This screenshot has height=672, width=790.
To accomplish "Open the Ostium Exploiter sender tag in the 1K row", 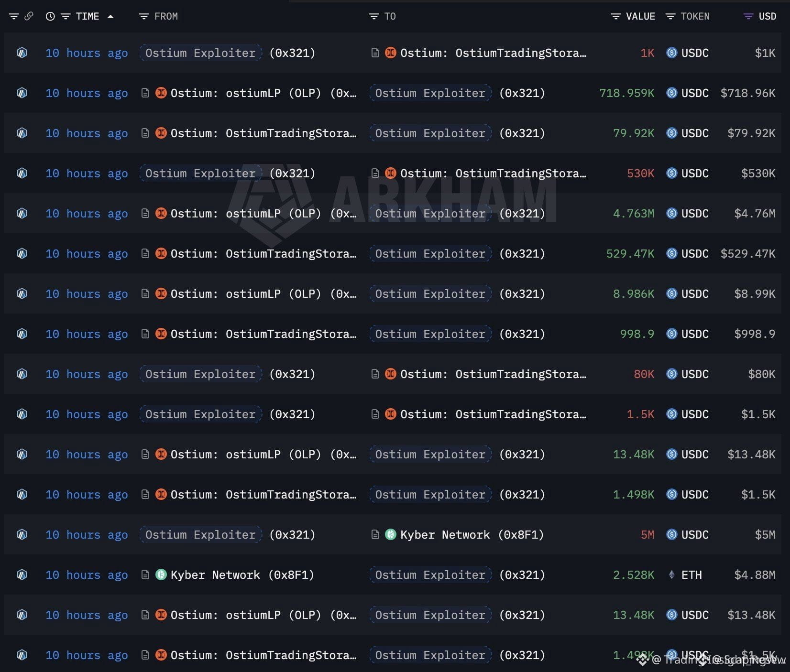I will coord(201,53).
